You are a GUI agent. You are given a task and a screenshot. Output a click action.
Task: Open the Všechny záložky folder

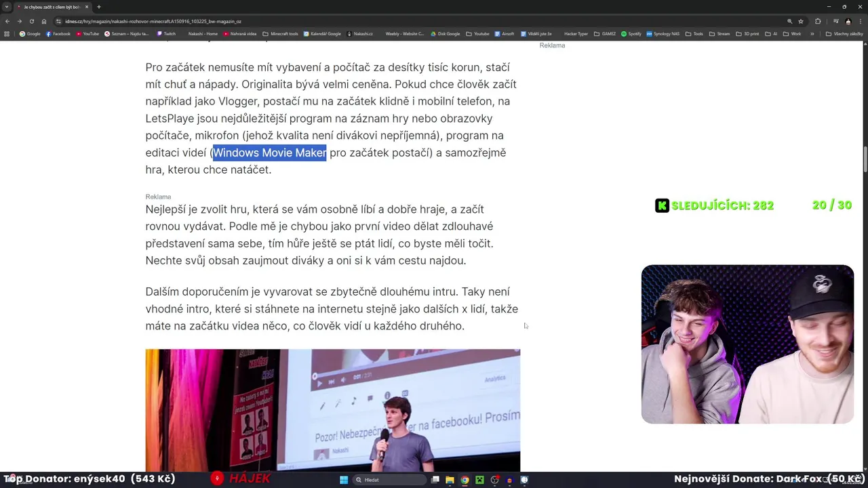[844, 34]
